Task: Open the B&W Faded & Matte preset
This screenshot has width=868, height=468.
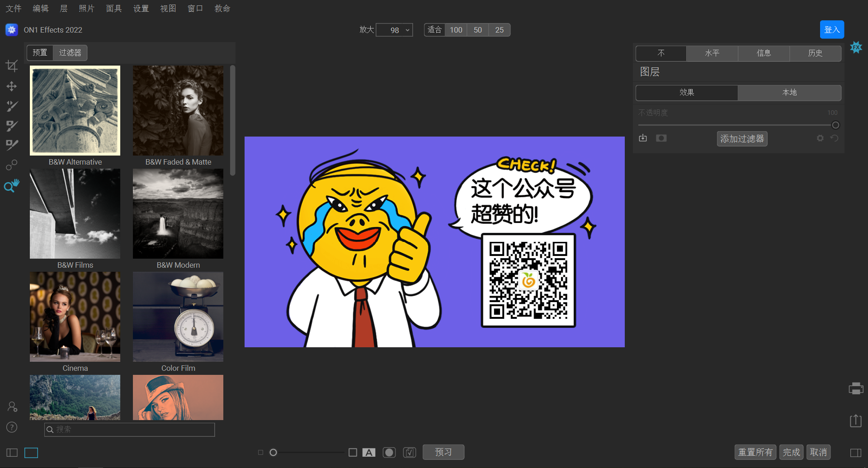Action: (x=178, y=111)
